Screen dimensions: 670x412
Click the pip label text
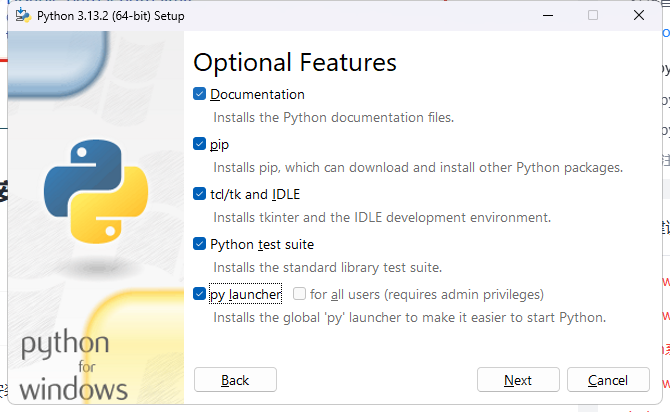pyautogui.click(x=219, y=145)
